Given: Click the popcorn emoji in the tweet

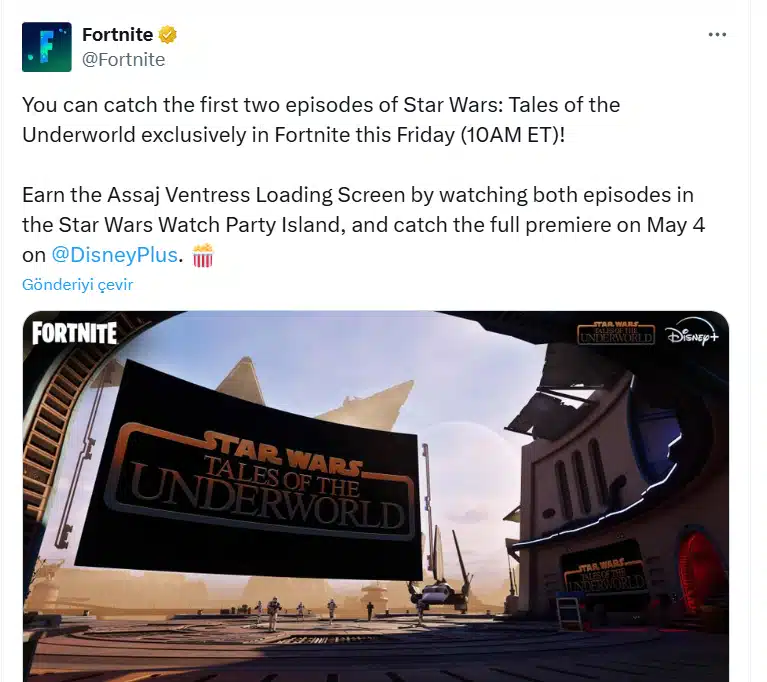Looking at the screenshot, I should click(x=203, y=255).
